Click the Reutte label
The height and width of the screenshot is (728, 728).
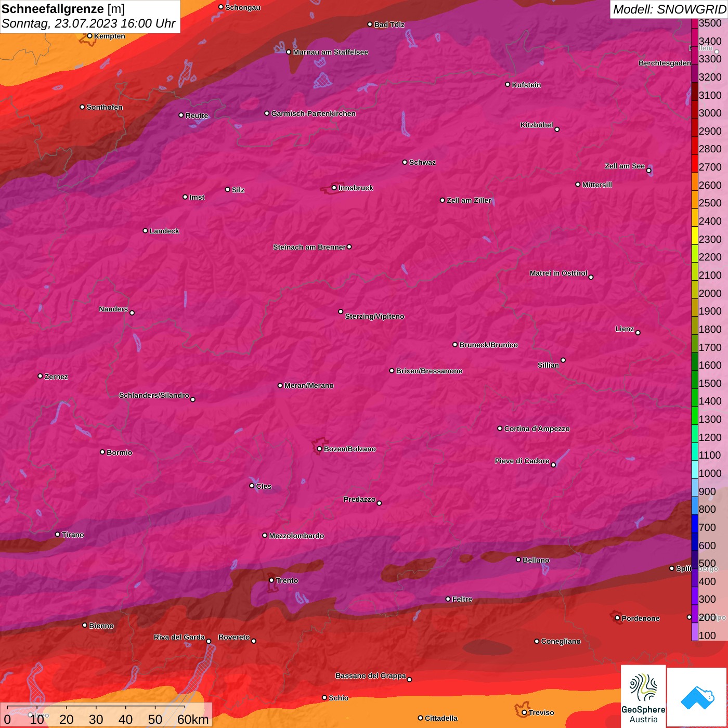[197, 115]
